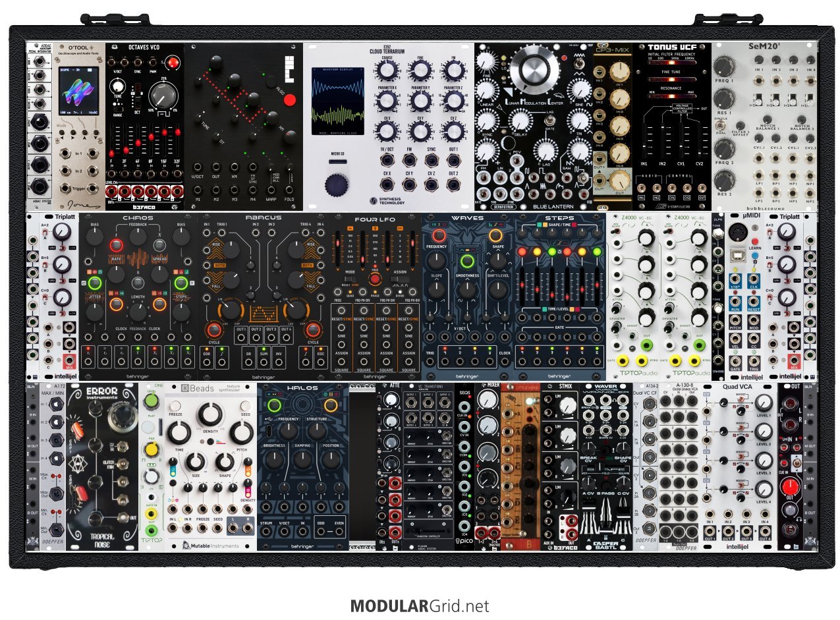Click the left CYCLE button on Abacus

[x=214, y=331]
